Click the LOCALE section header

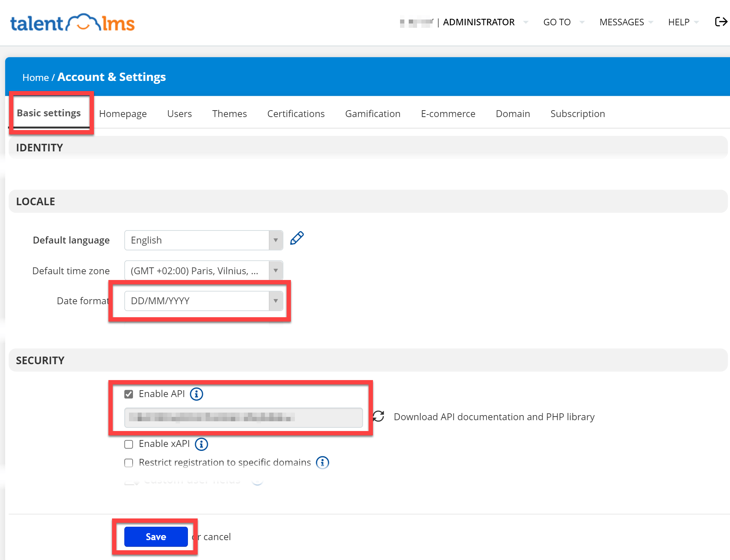[x=368, y=201]
